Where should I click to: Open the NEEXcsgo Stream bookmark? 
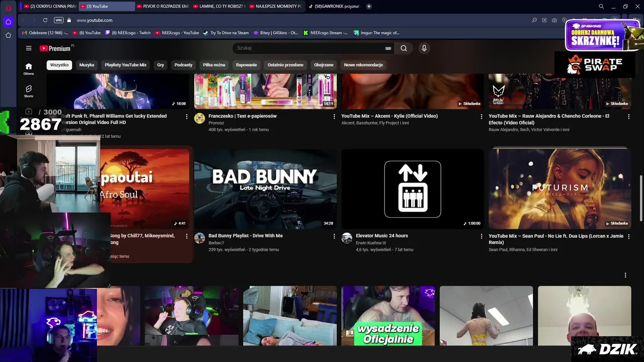tap(326, 33)
